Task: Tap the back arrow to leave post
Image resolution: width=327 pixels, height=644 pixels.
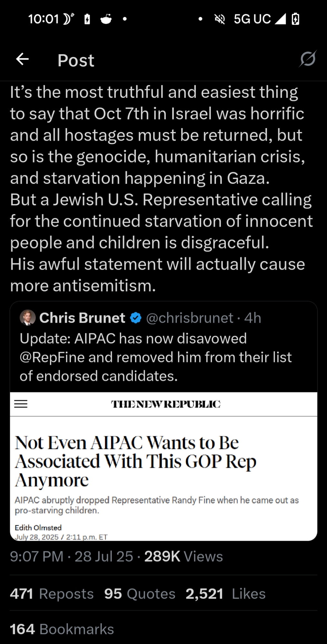Action: click(22, 59)
